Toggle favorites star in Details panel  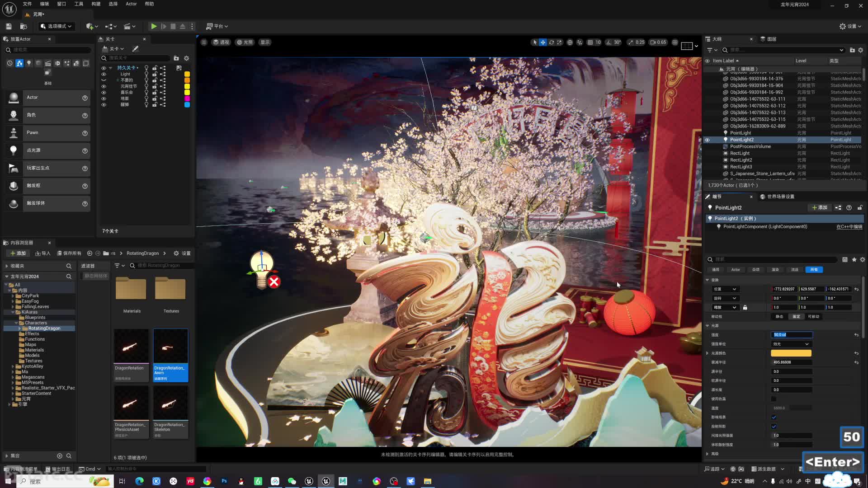coord(854,259)
